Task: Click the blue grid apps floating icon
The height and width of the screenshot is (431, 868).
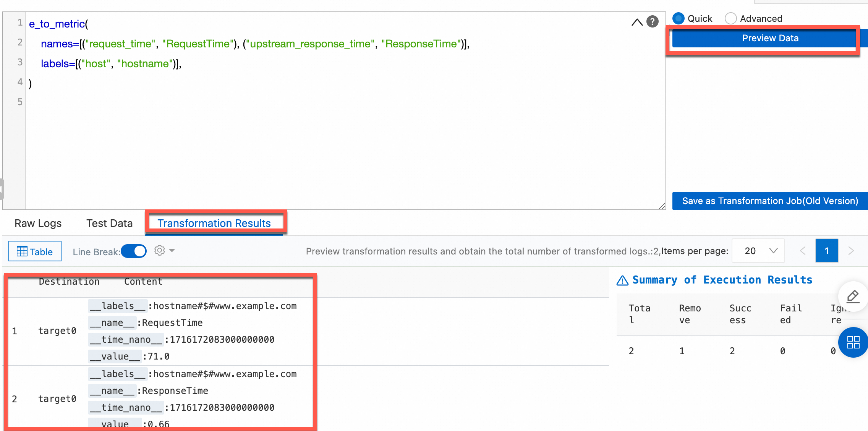Action: pyautogui.click(x=853, y=342)
